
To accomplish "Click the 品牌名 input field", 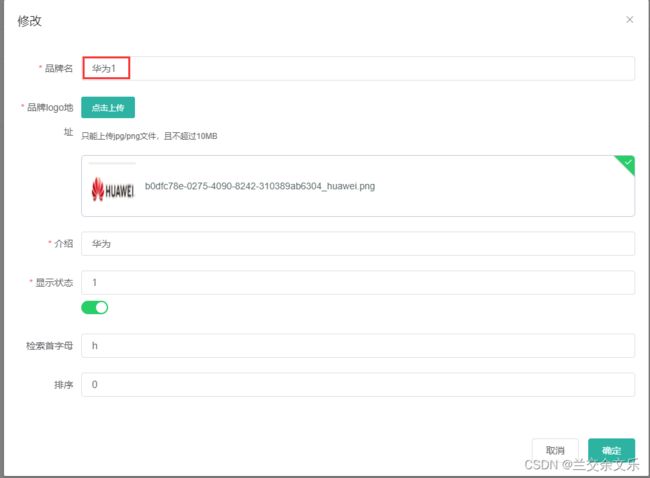I will (358, 68).
